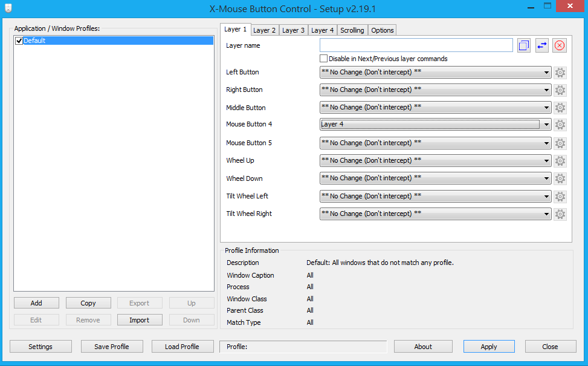Open the Options tab
The image size is (588, 366).
[x=383, y=30]
